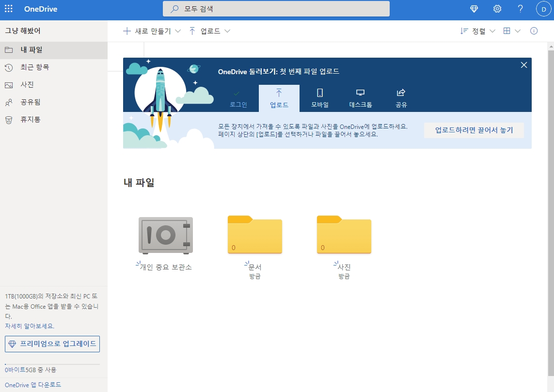Open the account avatar labeled D
Image resolution: width=554 pixels, height=392 pixels.
(543, 9)
